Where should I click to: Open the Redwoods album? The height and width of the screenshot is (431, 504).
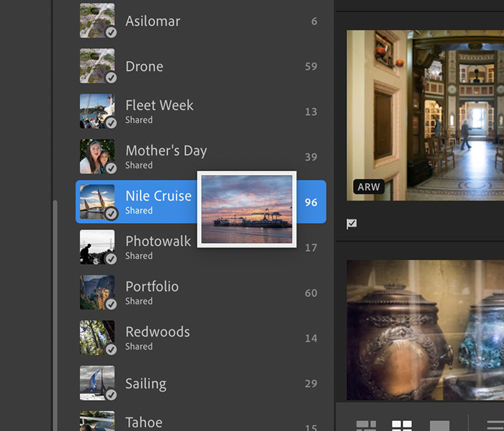click(201, 338)
